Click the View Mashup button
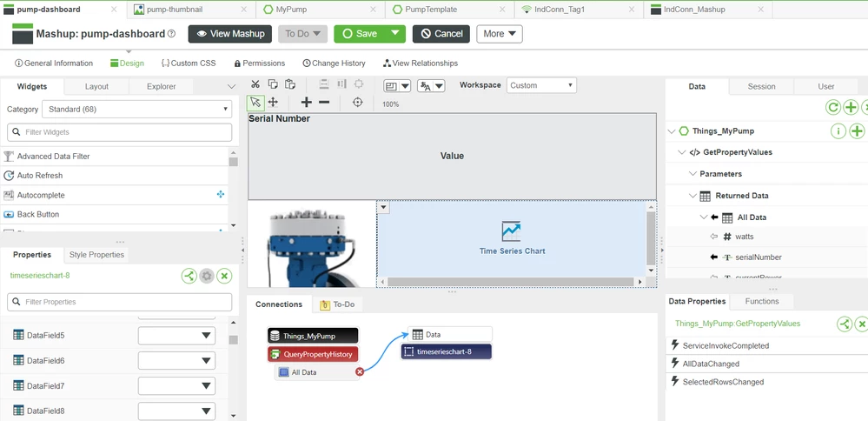The height and width of the screenshot is (421, 868). tap(229, 34)
